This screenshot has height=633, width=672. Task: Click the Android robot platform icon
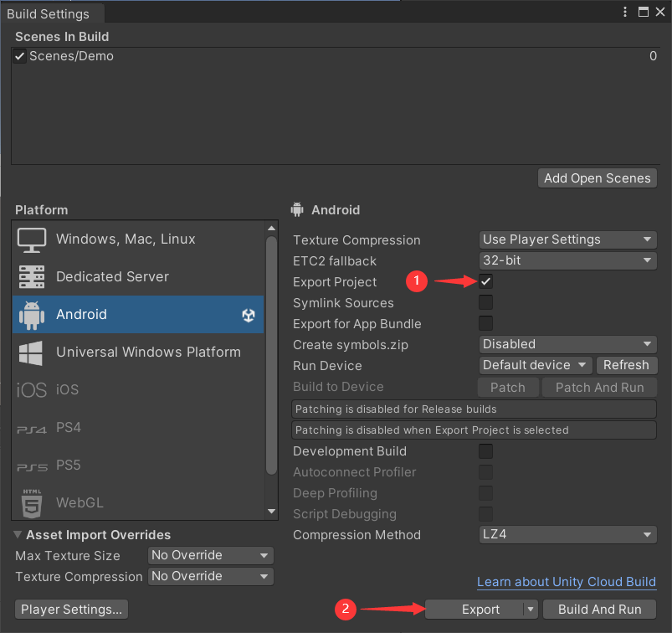point(32,315)
